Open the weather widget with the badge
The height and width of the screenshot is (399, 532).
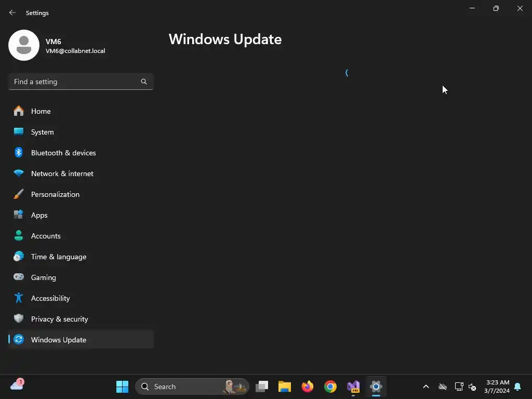17,385
